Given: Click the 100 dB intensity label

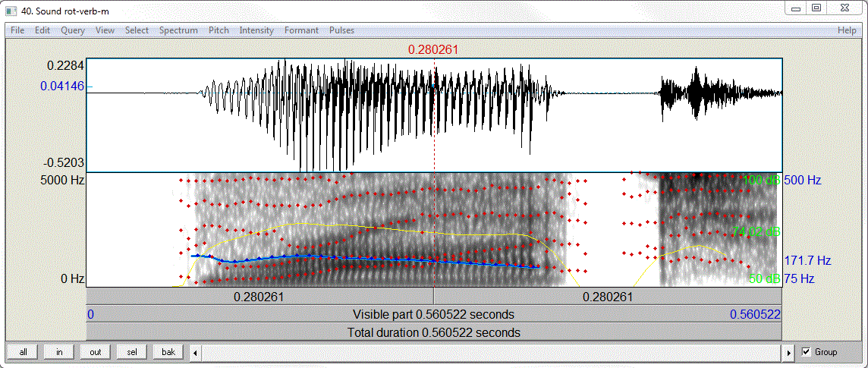Looking at the screenshot, I should (x=762, y=180).
